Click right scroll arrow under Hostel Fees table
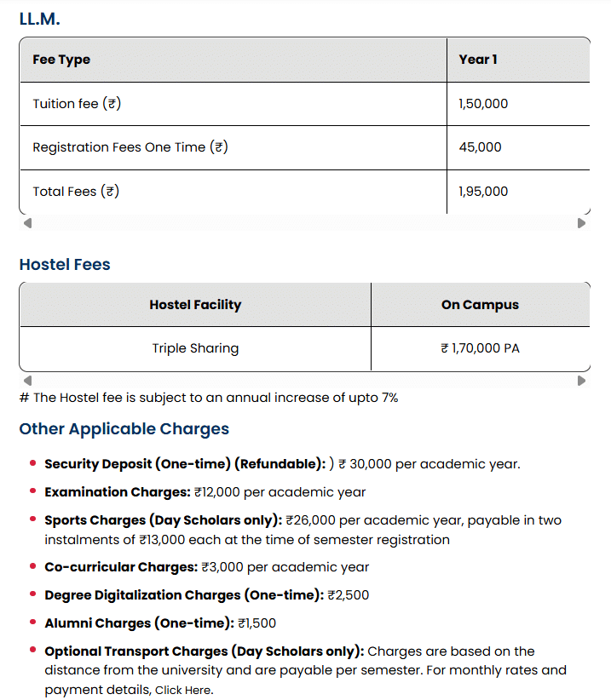This screenshot has width=611, height=700. pyautogui.click(x=582, y=381)
